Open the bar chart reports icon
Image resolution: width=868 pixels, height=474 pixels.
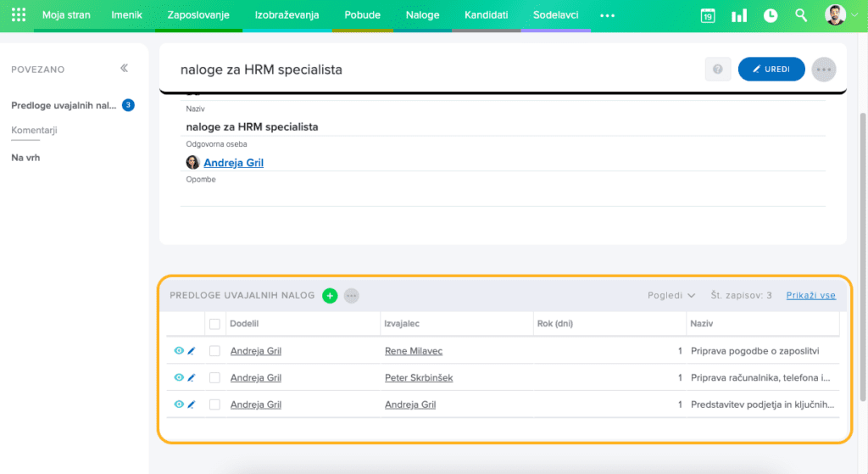click(739, 15)
